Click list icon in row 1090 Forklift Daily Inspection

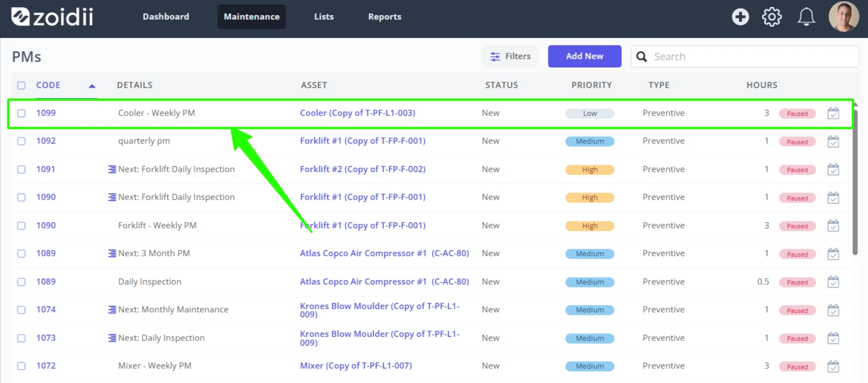tap(112, 197)
